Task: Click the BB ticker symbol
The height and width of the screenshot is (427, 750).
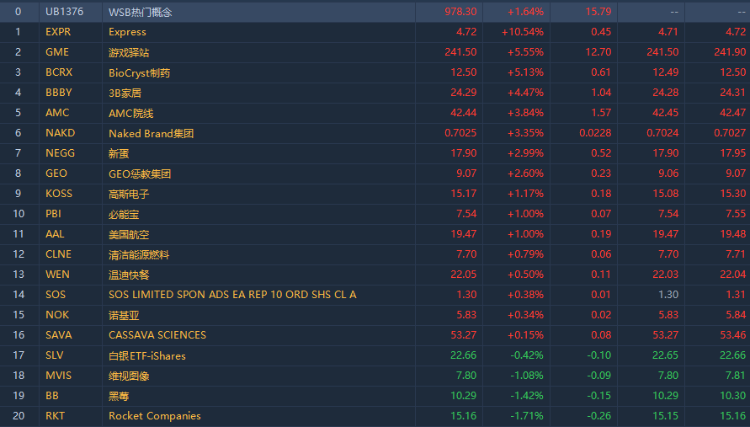Action: click(52, 395)
